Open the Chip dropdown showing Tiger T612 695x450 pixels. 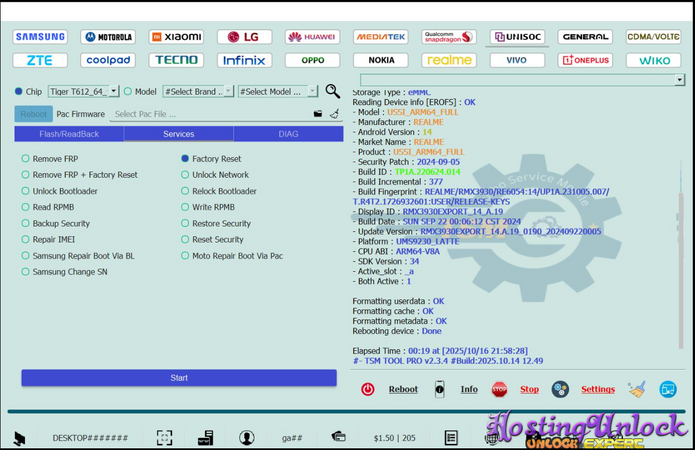click(x=84, y=92)
